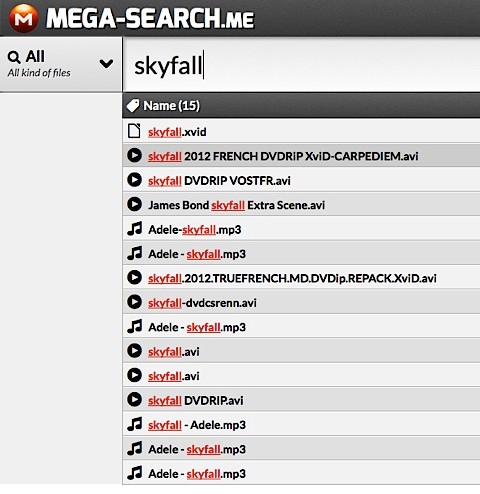Sort by the Name (15) column header

(x=171, y=106)
